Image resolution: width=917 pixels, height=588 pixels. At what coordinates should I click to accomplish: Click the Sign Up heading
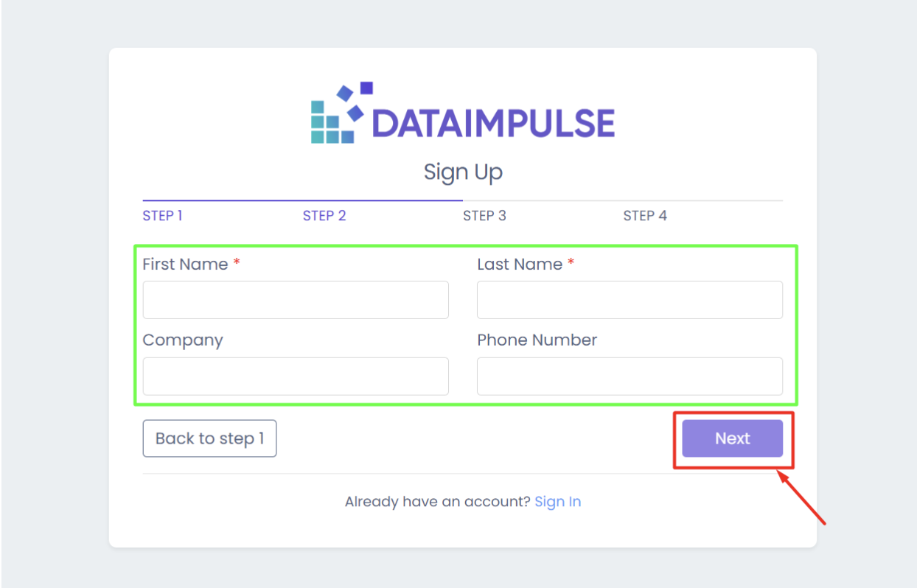(x=463, y=172)
